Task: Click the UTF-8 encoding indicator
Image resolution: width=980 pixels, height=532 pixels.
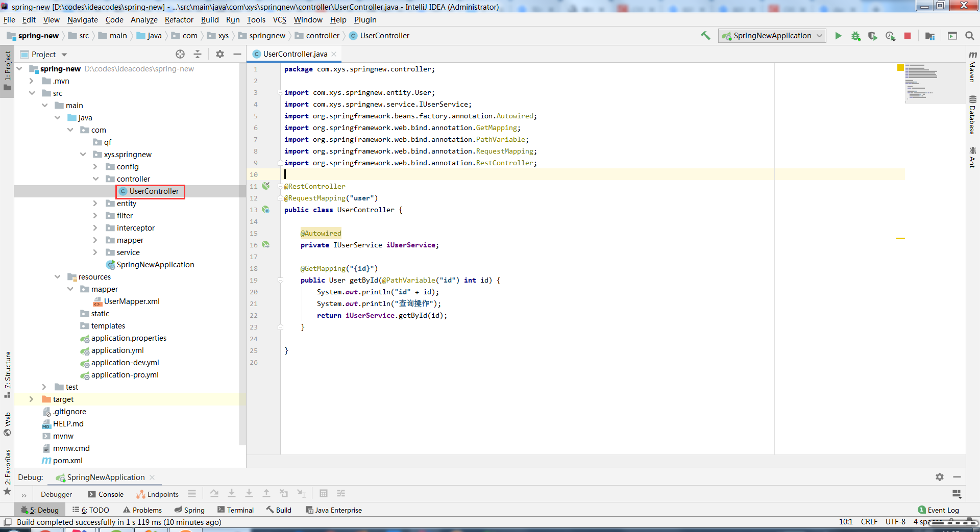Action: coord(895,522)
